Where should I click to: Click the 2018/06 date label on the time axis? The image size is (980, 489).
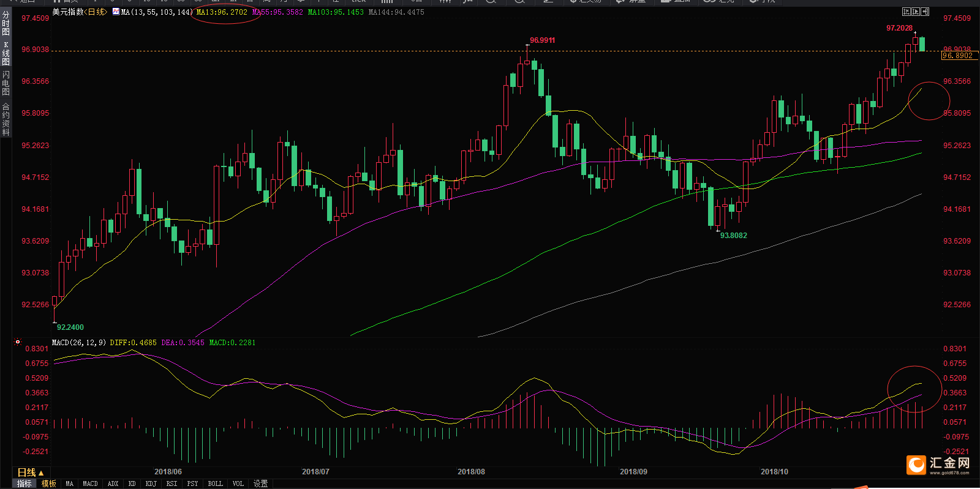click(x=168, y=472)
